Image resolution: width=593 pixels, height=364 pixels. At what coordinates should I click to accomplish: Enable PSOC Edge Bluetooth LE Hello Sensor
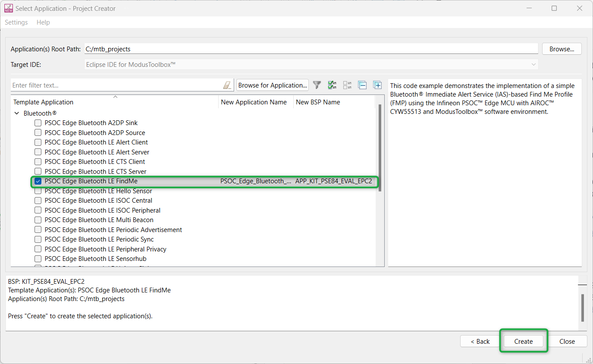pos(38,191)
